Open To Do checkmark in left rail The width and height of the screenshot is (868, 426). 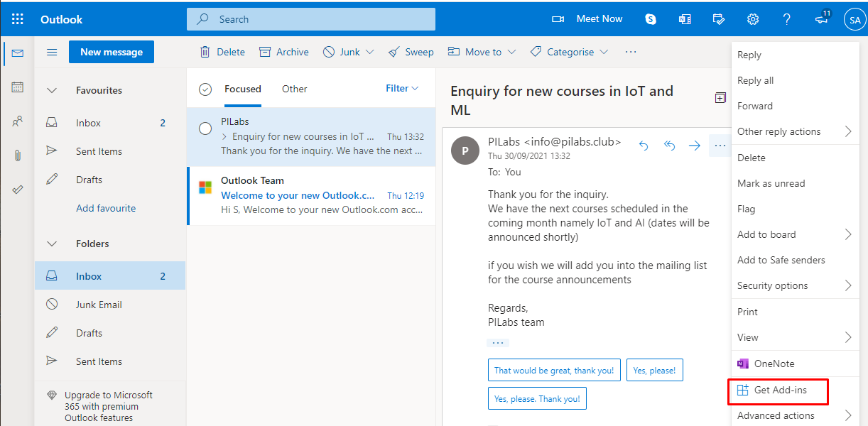[17, 190]
